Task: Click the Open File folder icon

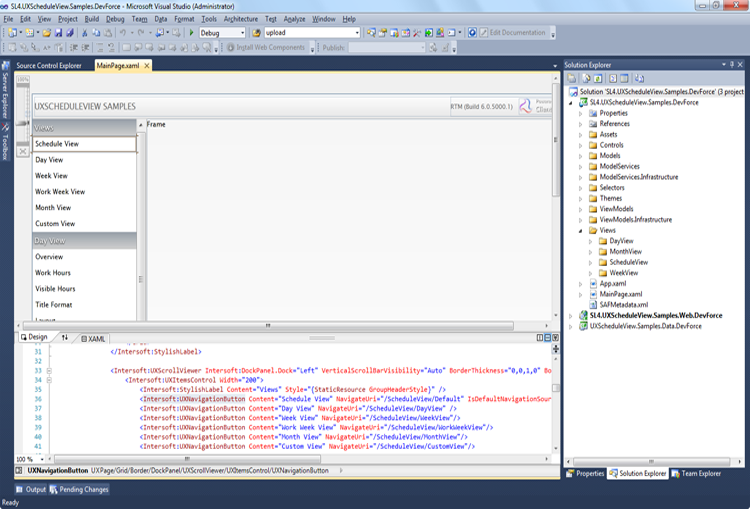Action: (x=46, y=33)
